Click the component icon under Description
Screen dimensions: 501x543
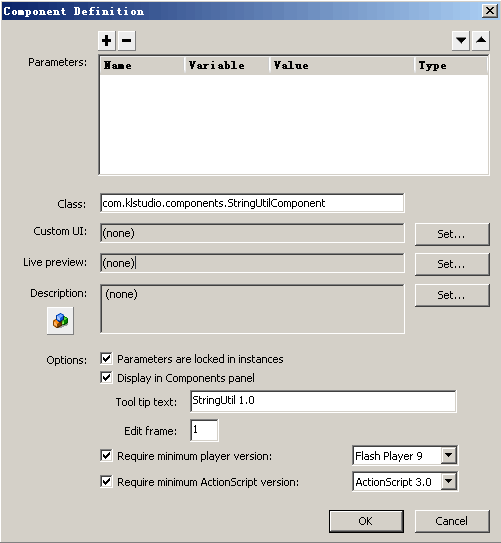pos(60,321)
